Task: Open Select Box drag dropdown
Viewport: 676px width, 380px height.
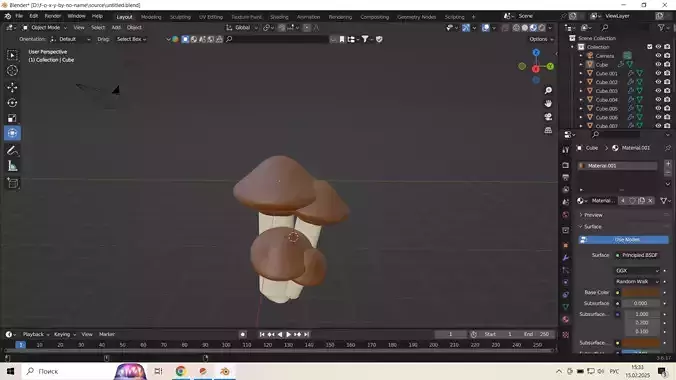Action: [x=131, y=39]
